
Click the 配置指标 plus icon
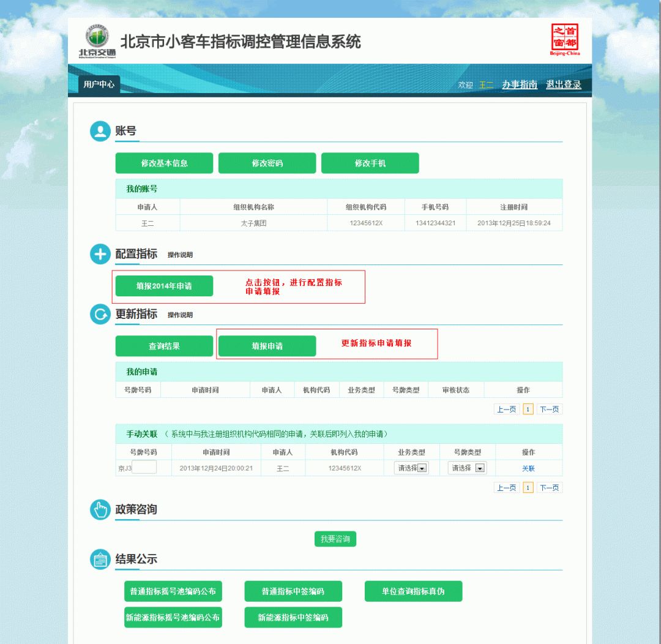pyautogui.click(x=100, y=254)
